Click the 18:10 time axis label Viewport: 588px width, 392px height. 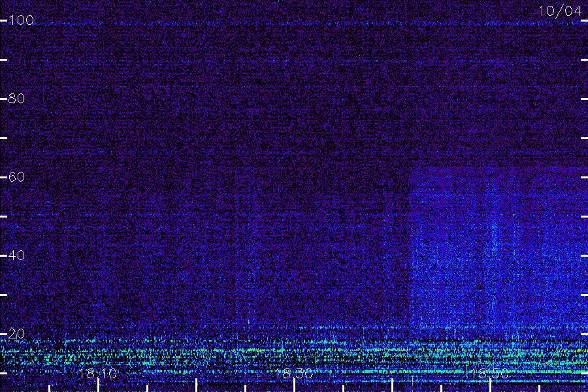coord(98,374)
